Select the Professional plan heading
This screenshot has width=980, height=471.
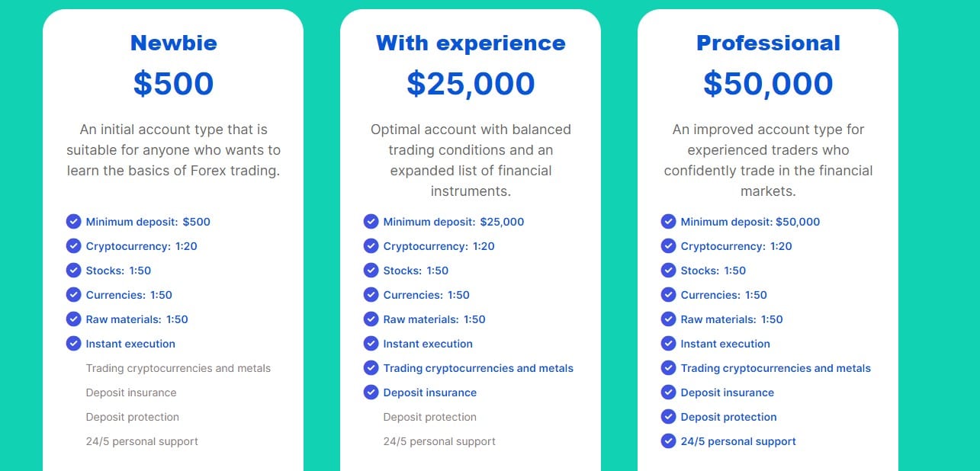tap(768, 43)
